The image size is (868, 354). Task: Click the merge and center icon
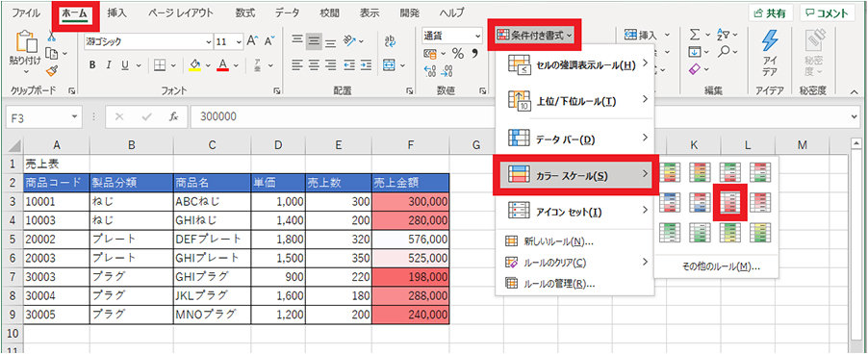[390, 65]
